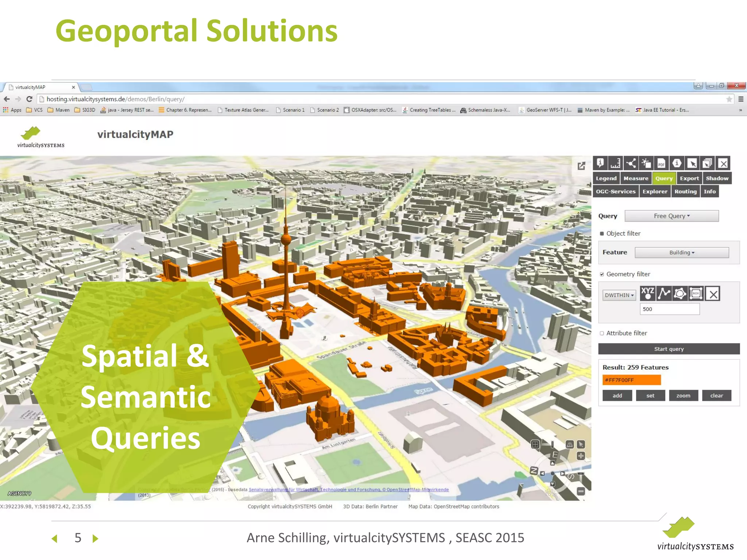The height and width of the screenshot is (560, 747).
Task: Click the #FF7F00FF orange color swatch
Action: 631,380
